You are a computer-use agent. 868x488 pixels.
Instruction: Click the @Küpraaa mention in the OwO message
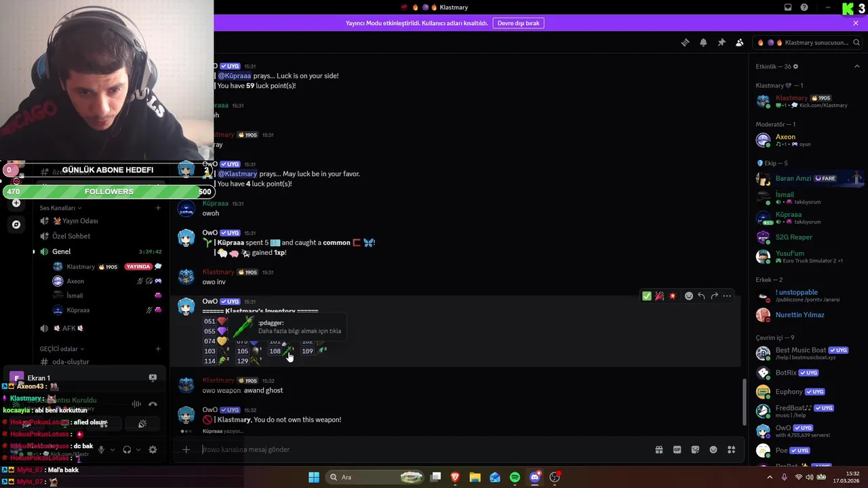pos(235,76)
